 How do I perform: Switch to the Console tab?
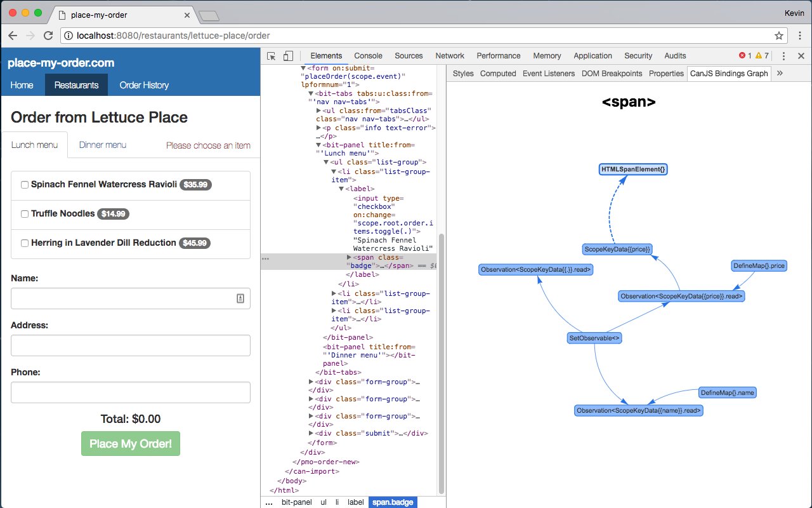[x=368, y=56]
